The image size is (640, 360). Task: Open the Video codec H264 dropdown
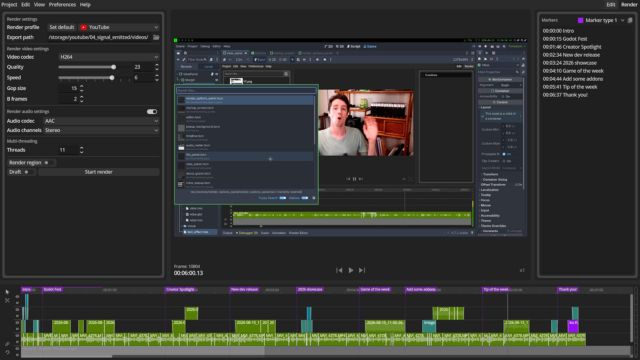click(x=109, y=57)
